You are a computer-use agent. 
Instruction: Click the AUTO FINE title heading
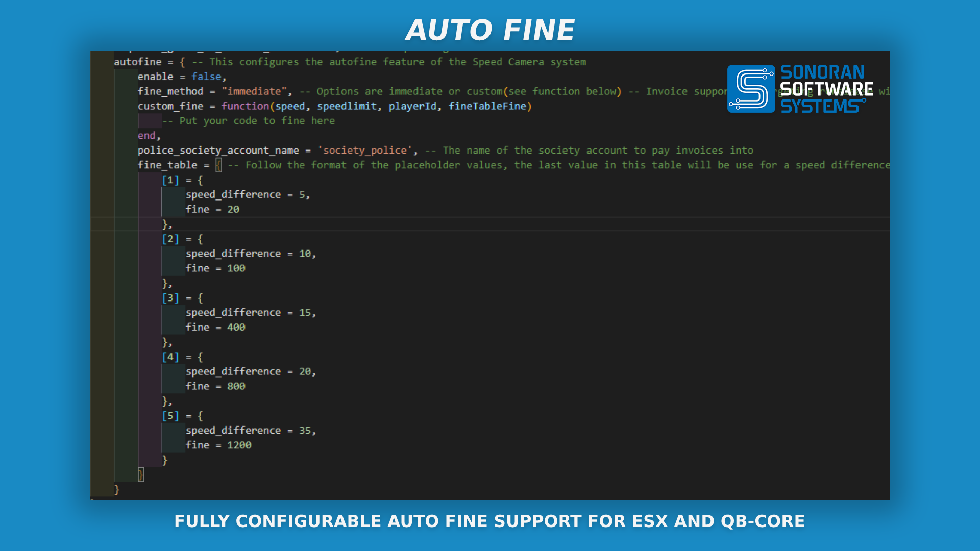(490, 30)
